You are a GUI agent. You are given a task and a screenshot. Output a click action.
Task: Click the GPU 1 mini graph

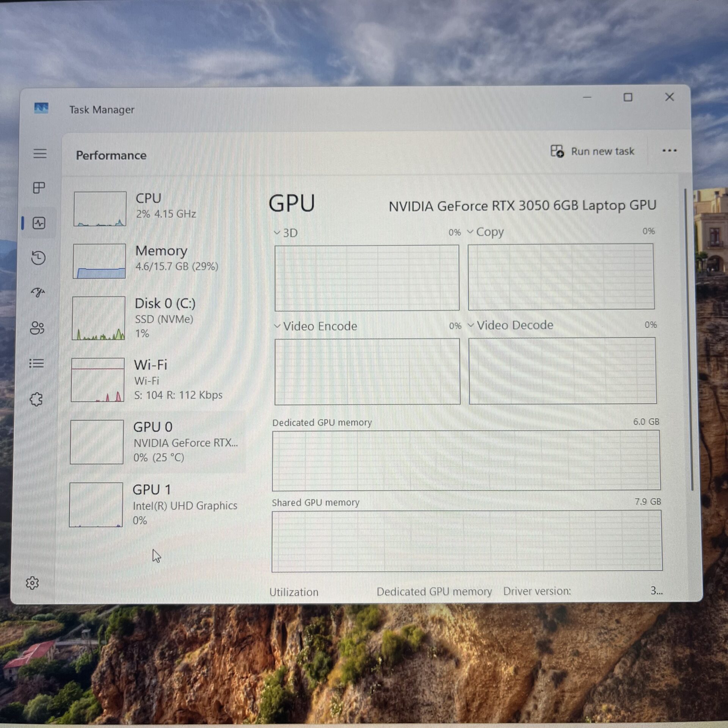coord(96,505)
